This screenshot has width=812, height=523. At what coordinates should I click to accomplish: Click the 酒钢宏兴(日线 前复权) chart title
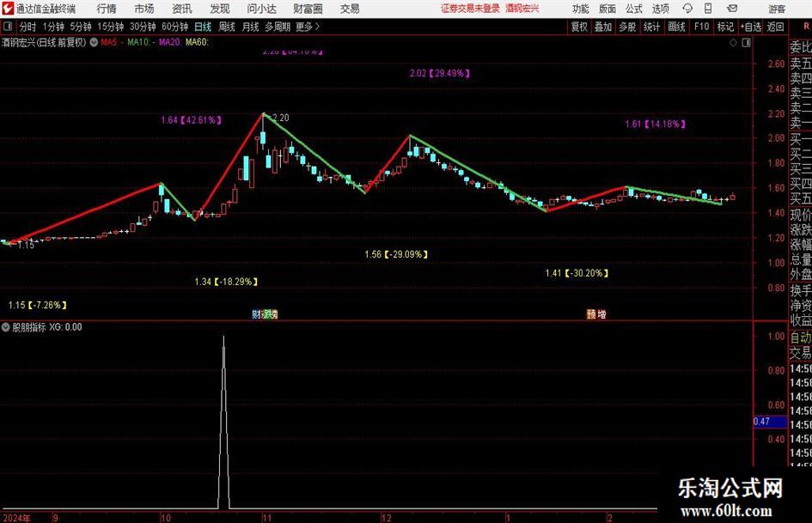44,42
